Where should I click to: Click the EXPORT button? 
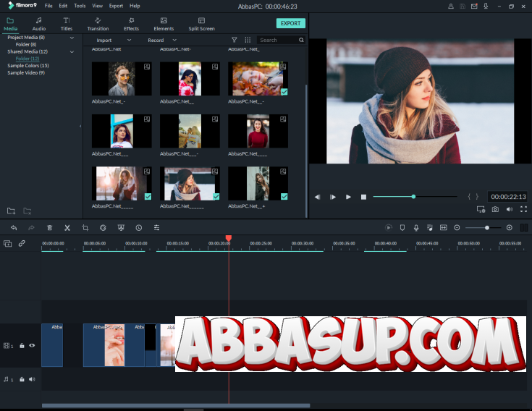point(291,23)
